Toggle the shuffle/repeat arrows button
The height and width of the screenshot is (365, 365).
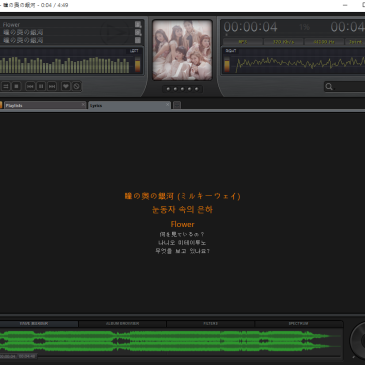click(x=6, y=86)
